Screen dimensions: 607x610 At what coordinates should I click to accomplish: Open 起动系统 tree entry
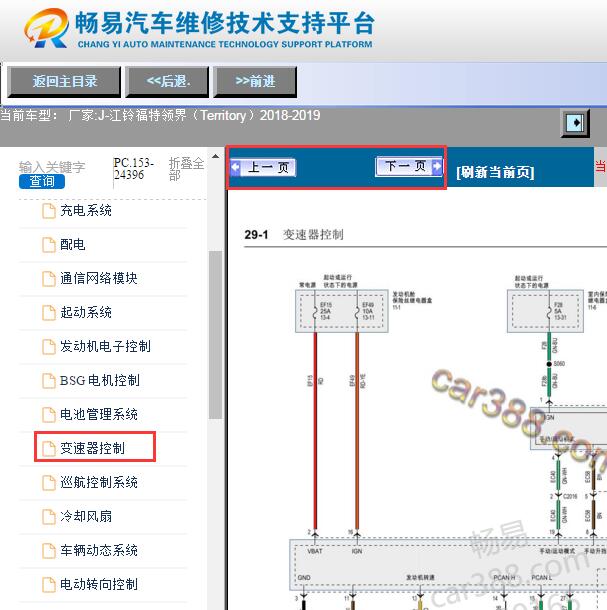86,312
